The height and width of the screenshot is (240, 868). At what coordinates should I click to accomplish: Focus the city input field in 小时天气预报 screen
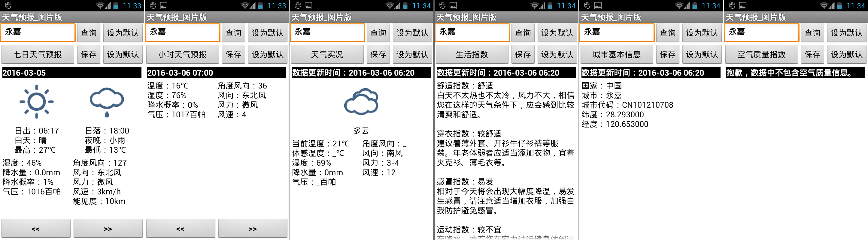pos(183,33)
